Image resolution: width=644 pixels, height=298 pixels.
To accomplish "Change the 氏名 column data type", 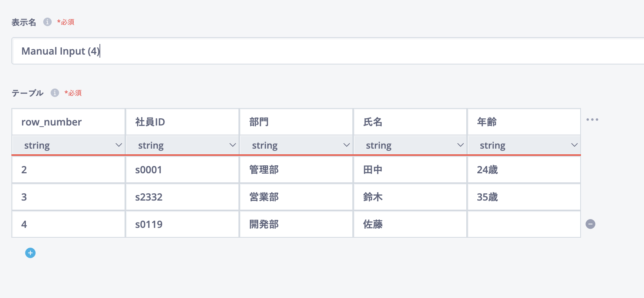I will [410, 145].
